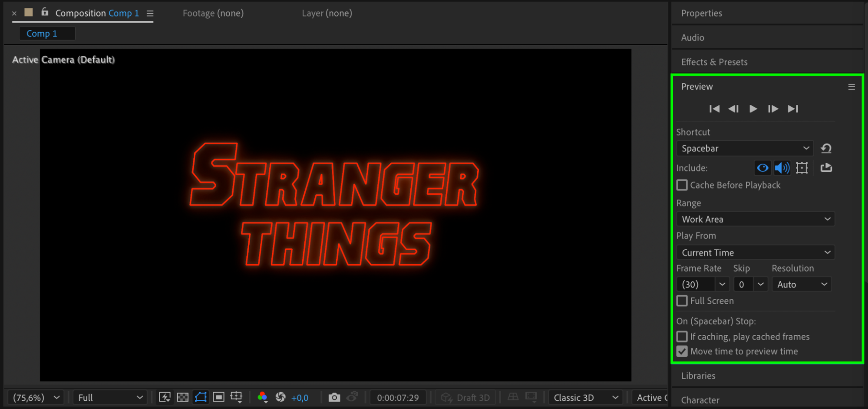Screen dimensions: 868x409
Task: Step to the next frame
Action: click(773, 109)
